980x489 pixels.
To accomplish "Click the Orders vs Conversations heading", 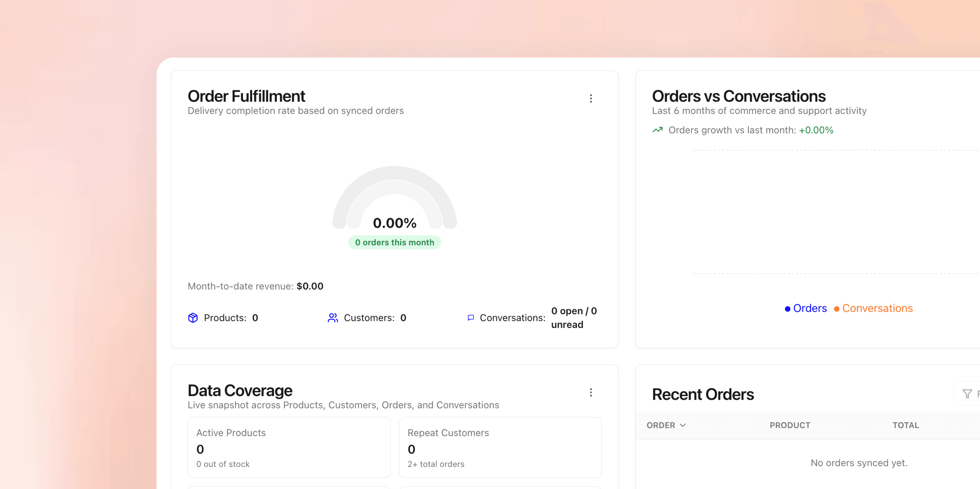I will 738,96.
